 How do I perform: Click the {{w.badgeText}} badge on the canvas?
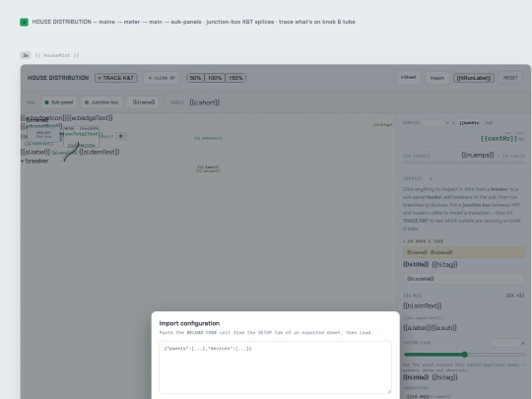90,118
